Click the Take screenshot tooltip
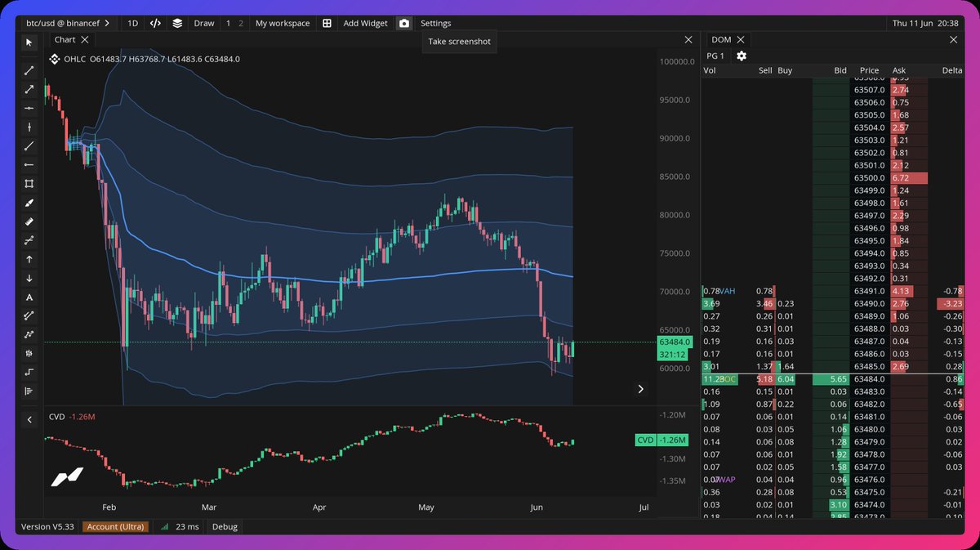980x550 pixels. coord(459,41)
